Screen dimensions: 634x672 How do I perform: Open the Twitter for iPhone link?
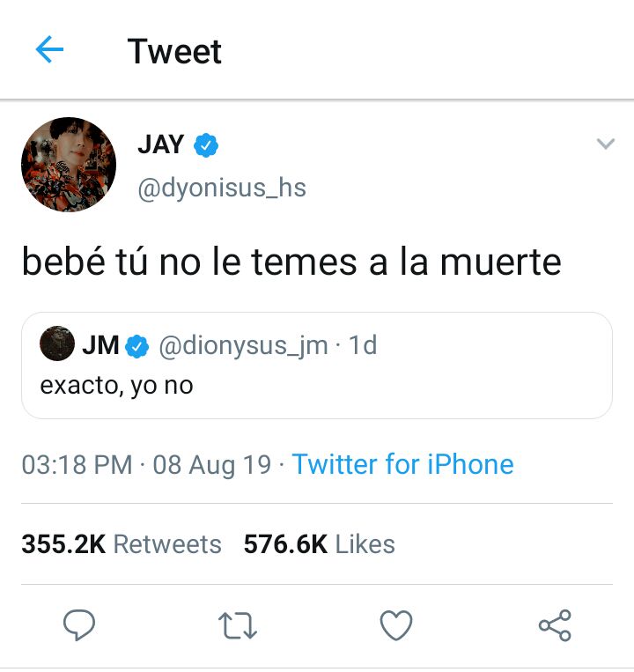pos(402,464)
